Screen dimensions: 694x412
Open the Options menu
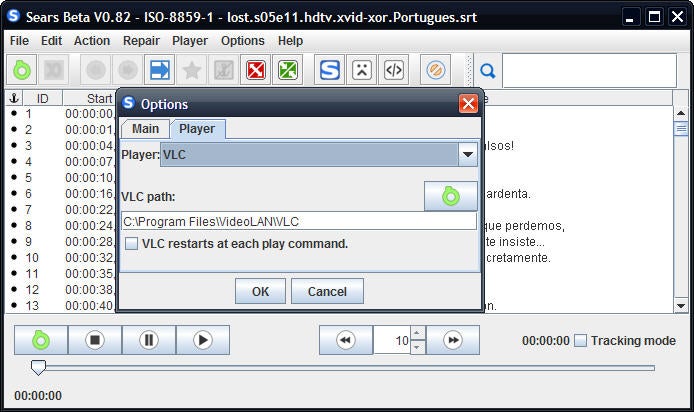[x=243, y=41]
